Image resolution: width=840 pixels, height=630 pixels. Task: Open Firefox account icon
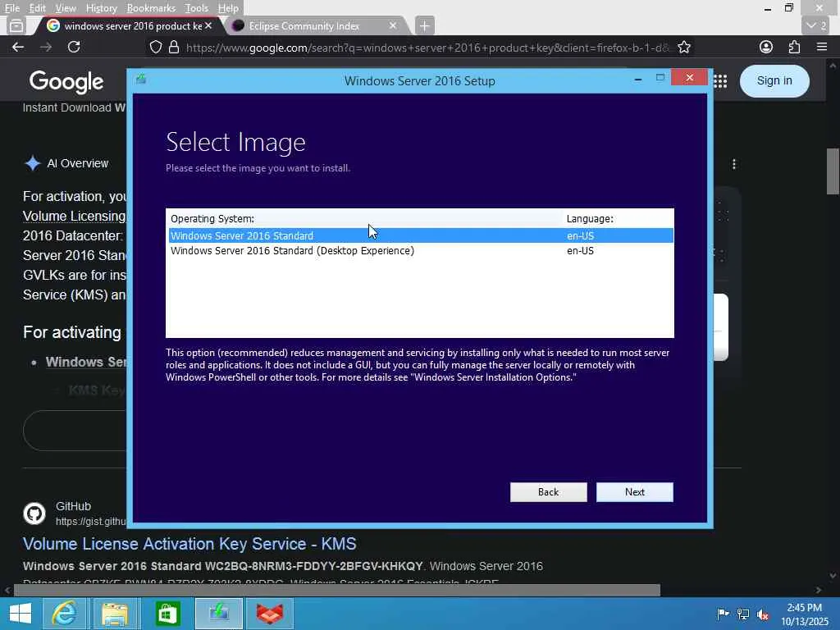pos(766,47)
